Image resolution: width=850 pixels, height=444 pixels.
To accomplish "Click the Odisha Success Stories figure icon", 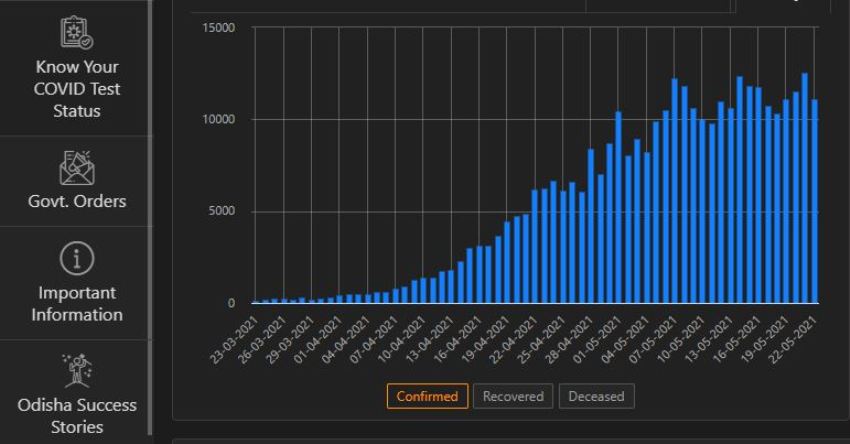I will tap(77, 370).
